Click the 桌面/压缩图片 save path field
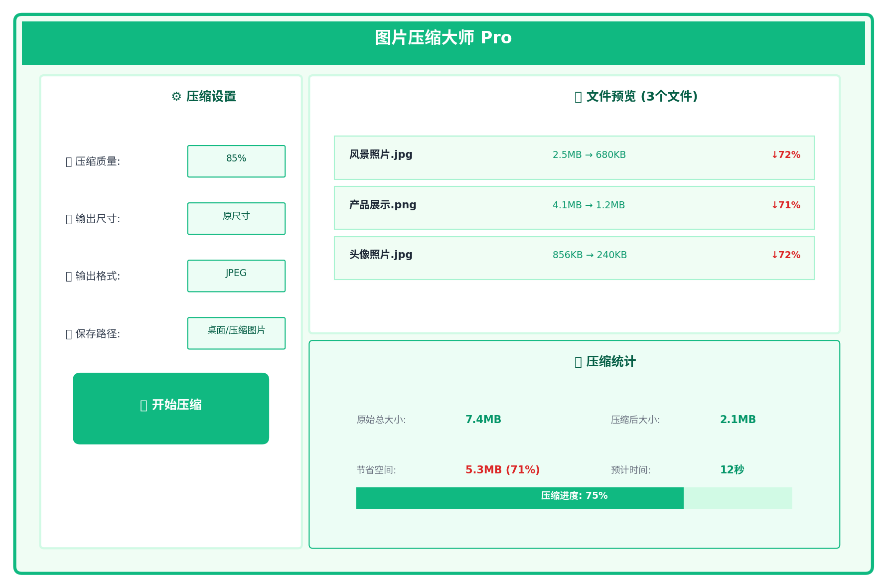887x588 pixels. [236, 333]
